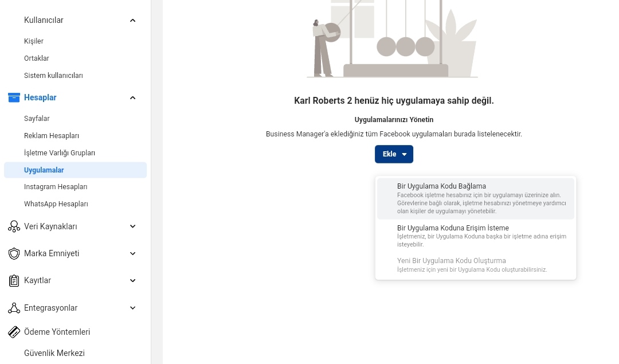Click the Marka Emniyeti shield icon

coord(14,253)
